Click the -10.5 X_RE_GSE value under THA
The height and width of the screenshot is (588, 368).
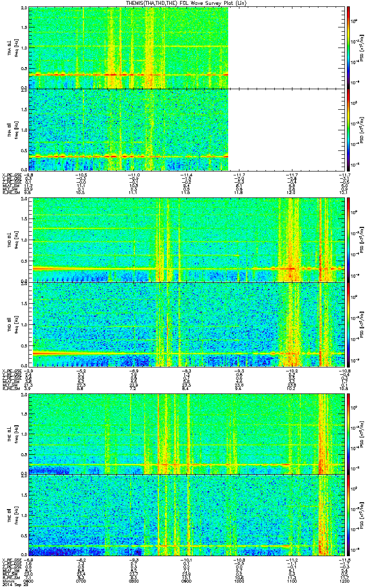80,174
